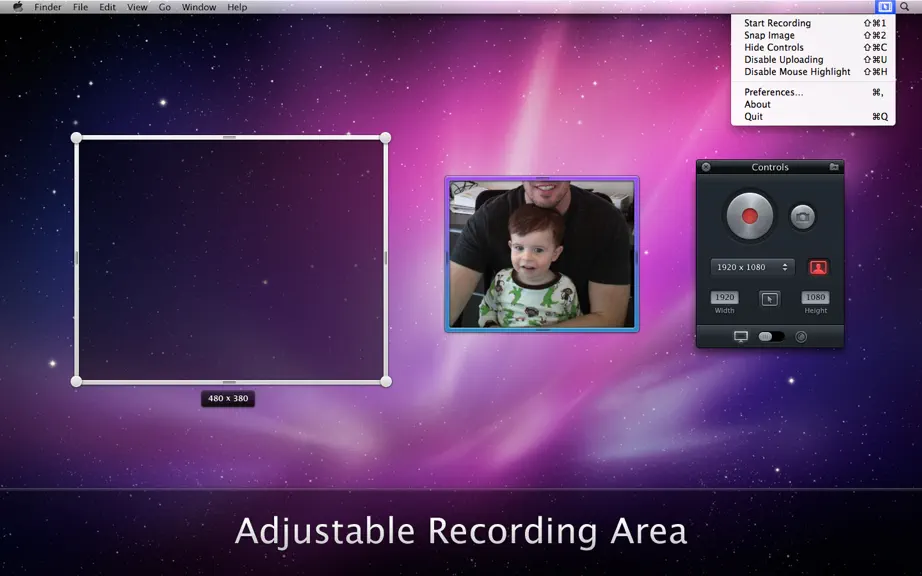Open Spotlight search magnifier icon
Image resolution: width=922 pixels, height=576 pixels.
[x=904, y=7]
